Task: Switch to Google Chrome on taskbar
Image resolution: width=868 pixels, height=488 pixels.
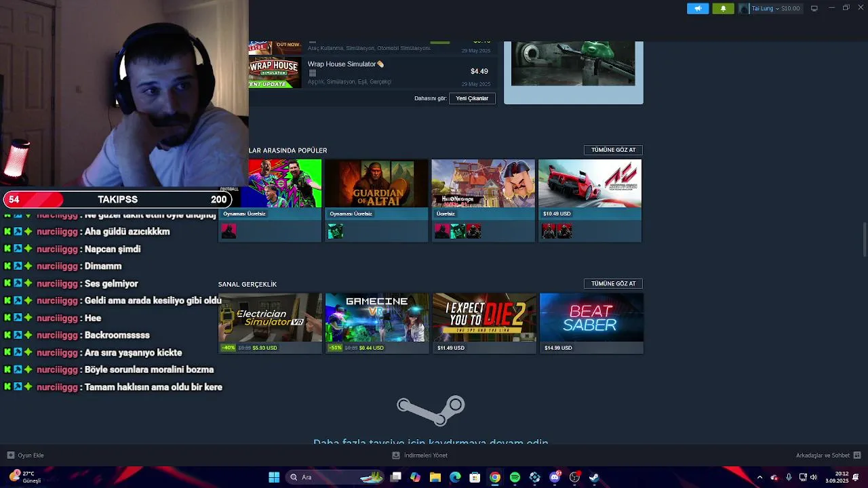Action: pos(495,477)
